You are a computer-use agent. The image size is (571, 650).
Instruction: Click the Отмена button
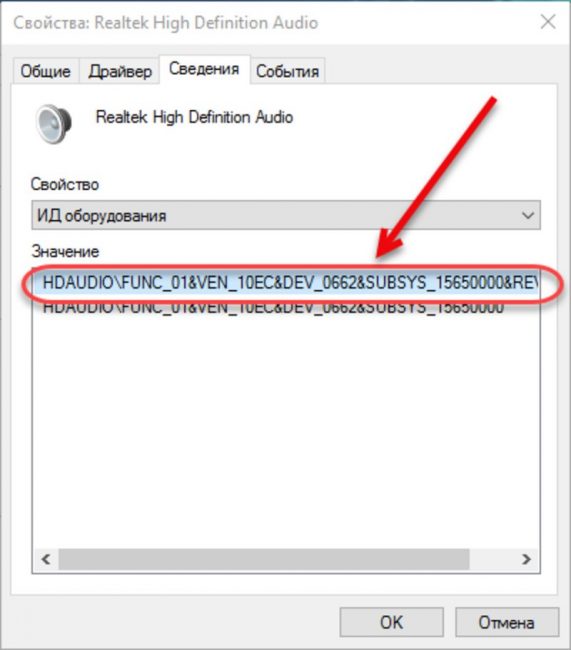[507, 622]
